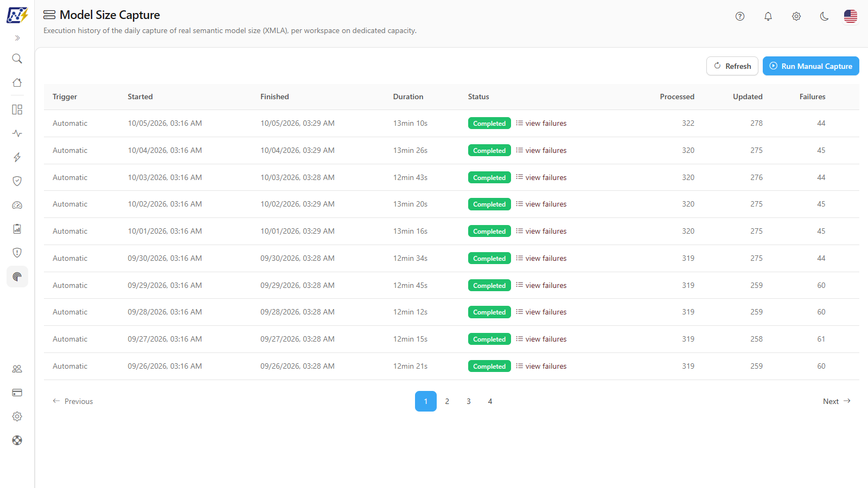Screen dimensions: 868x488
Task: Open the lightning bolt icon in sidebar
Action: coord(17,157)
